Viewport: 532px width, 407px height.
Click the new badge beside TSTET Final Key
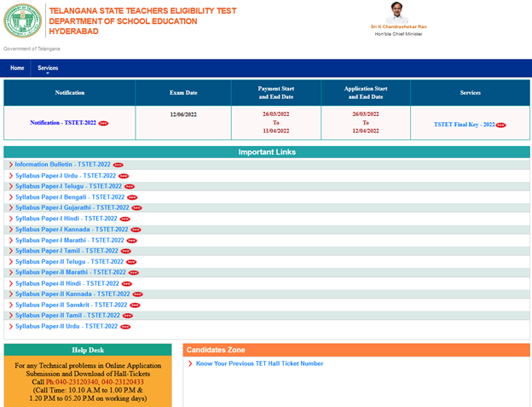(500, 125)
